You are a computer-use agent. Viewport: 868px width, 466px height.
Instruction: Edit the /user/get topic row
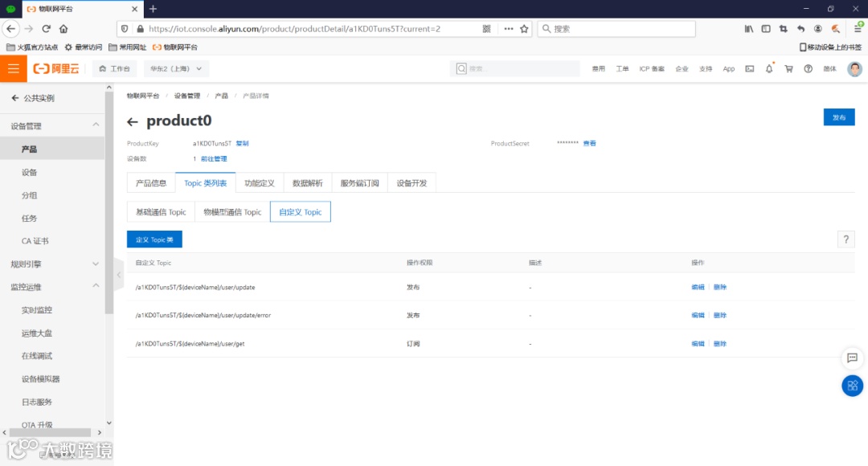[698, 344]
